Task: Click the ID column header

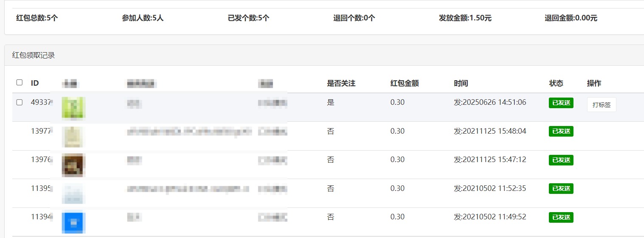Action: tap(35, 83)
